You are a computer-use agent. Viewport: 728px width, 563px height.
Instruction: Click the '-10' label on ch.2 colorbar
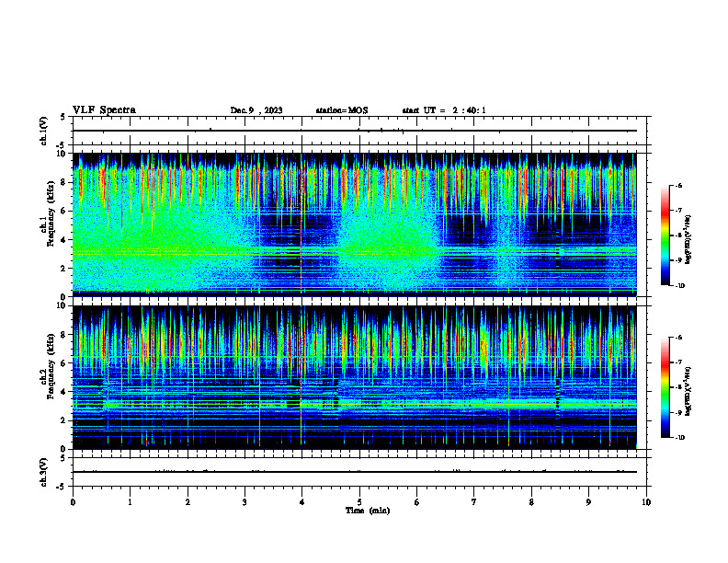(x=679, y=438)
